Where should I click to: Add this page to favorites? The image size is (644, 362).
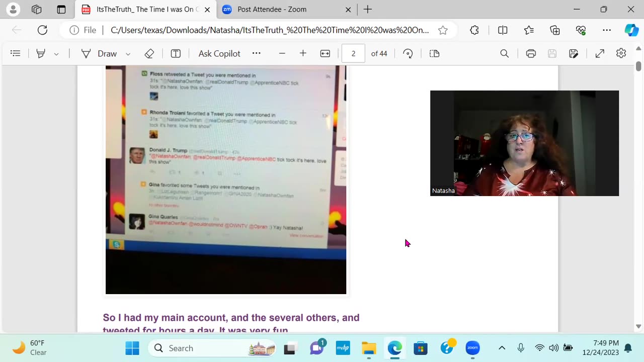point(443,30)
